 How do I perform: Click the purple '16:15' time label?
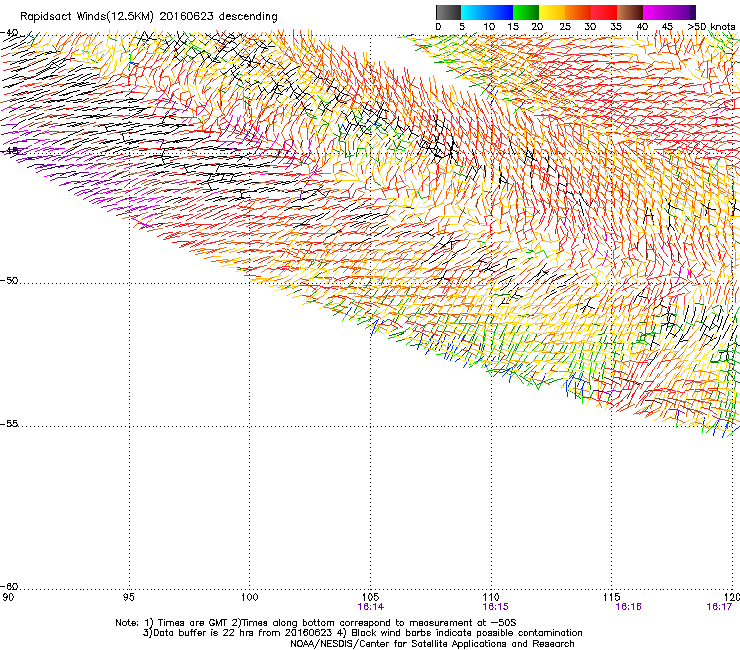point(496,607)
